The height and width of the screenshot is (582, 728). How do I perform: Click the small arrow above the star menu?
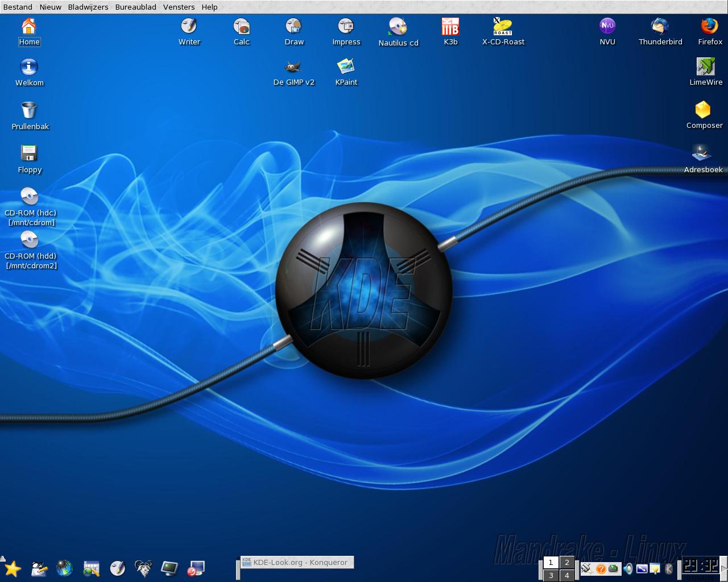3,558
